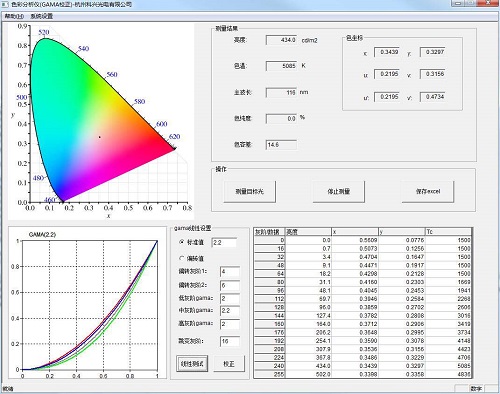Click the v coordinate field showing 0.3156
The height and width of the screenshot is (394, 500).
(x=432, y=74)
